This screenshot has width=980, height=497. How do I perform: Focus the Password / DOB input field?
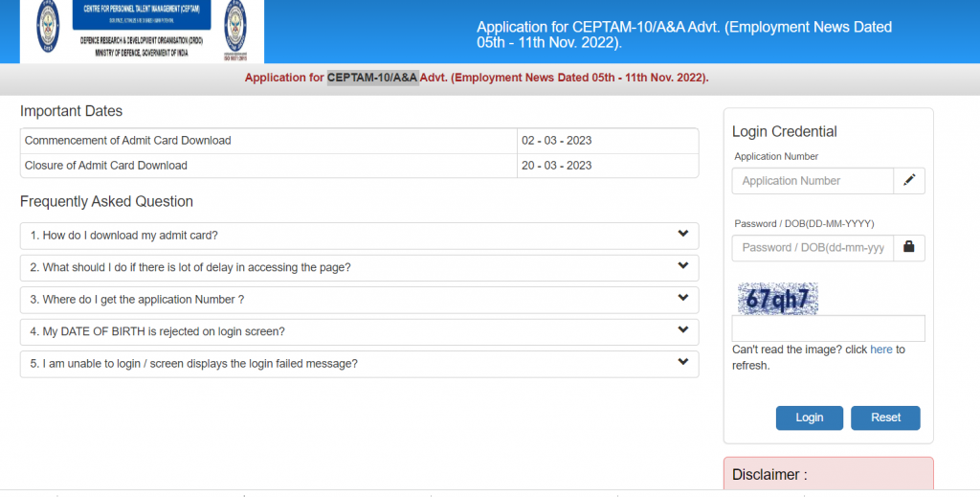pos(813,248)
